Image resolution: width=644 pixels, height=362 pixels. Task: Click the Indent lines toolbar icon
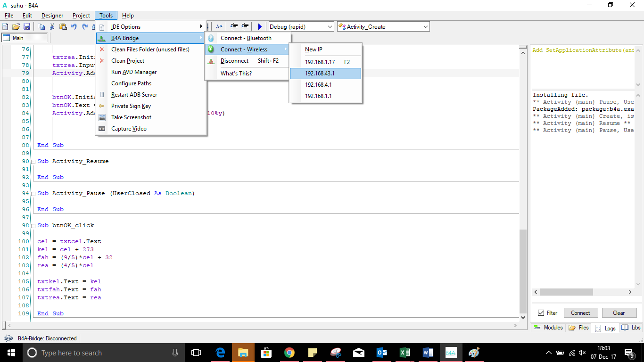coord(245,27)
